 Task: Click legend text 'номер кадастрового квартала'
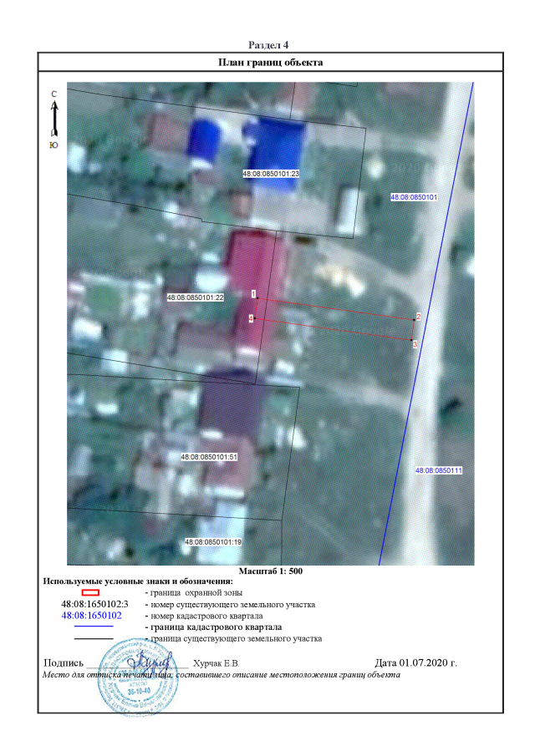pyautogui.click(x=206, y=616)
